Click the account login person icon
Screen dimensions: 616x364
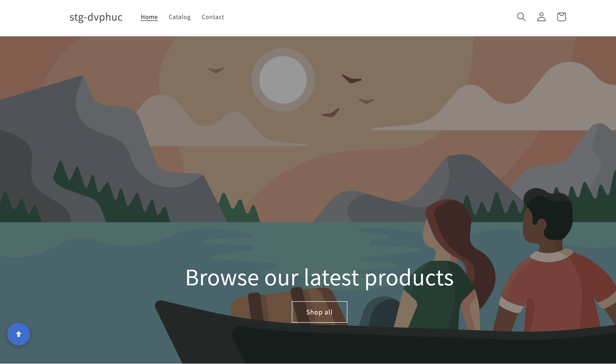pyautogui.click(x=541, y=17)
